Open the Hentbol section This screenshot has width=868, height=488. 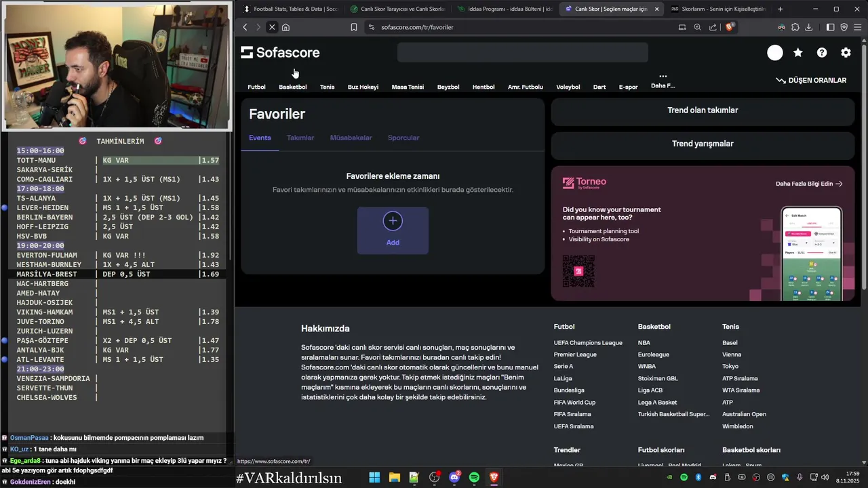point(484,87)
